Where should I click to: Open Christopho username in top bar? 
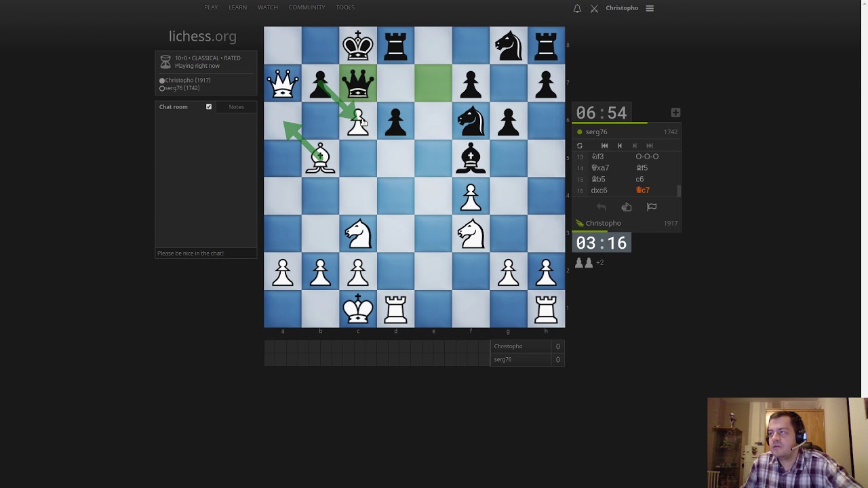pos(622,8)
